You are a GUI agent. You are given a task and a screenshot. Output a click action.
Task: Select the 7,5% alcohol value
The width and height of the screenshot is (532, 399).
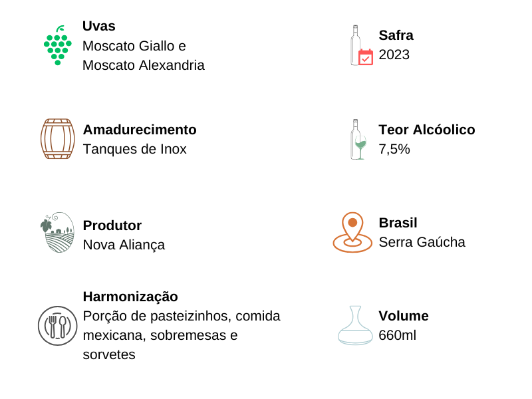coord(394,149)
